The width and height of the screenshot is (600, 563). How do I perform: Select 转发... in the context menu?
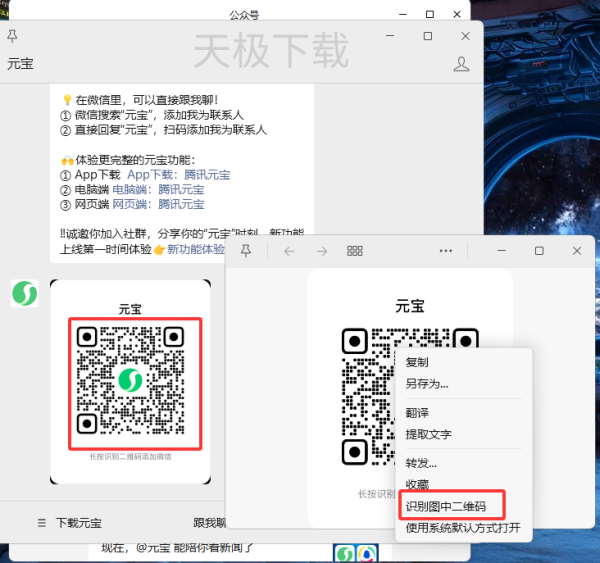[421, 463]
